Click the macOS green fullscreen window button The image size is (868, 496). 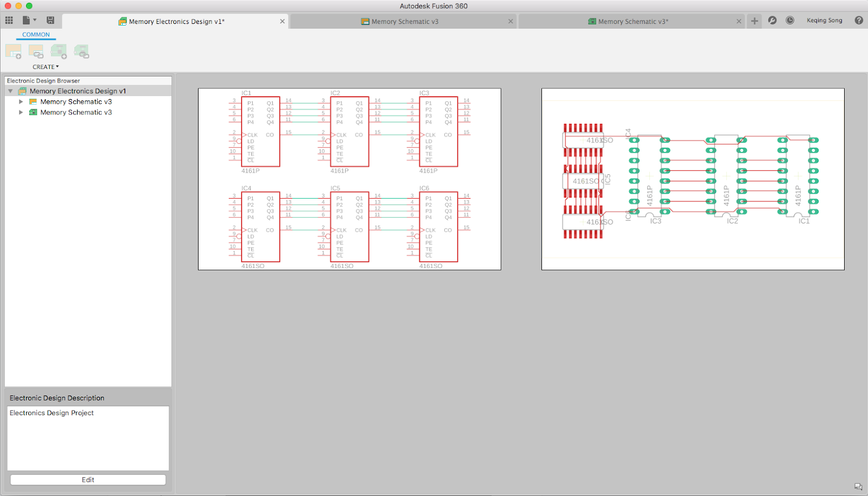(29, 6)
